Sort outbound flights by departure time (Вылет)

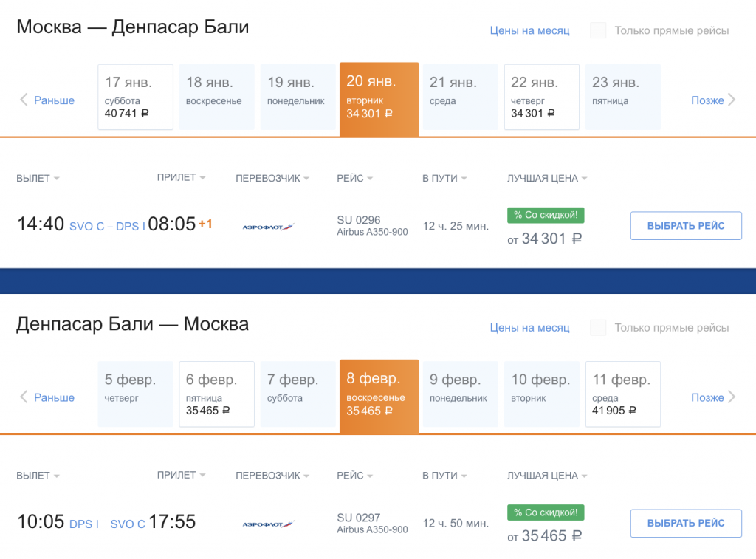tap(38, 178)
